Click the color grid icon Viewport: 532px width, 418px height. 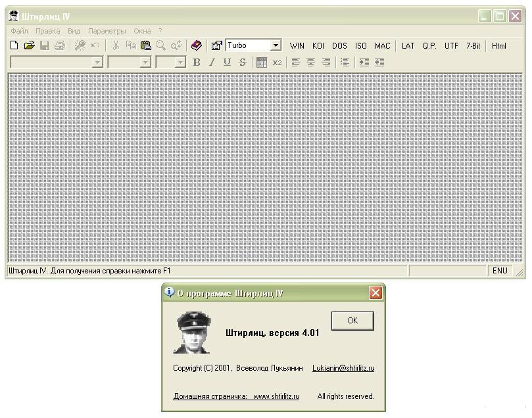262,62
